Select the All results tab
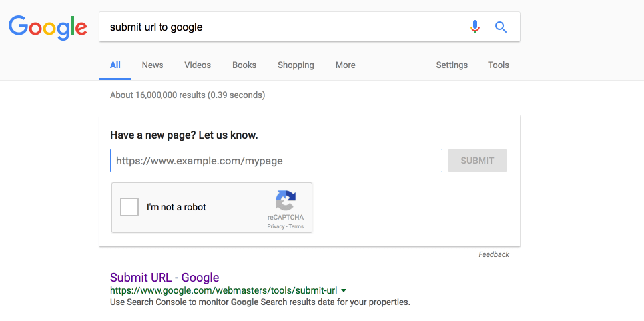The height and width of the screenshot is (321, 644). click(115, 65)
